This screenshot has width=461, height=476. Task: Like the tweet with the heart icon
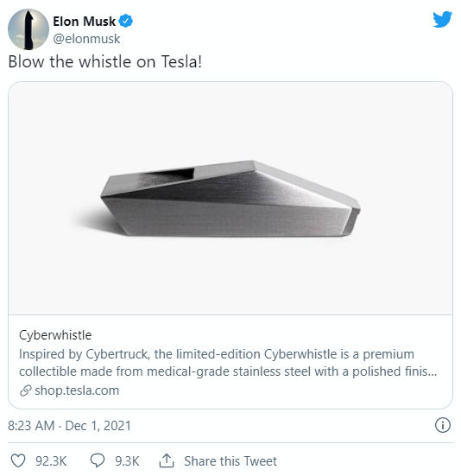[x=18, y=460]
